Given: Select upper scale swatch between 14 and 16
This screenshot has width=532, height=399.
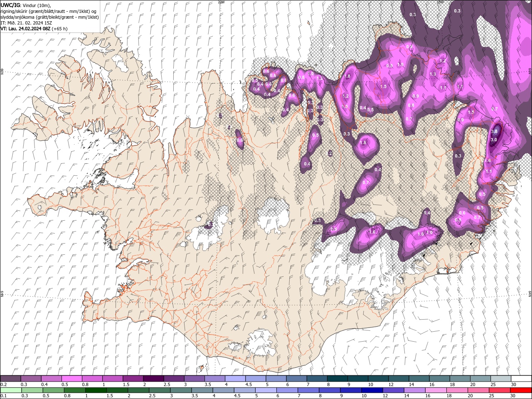Looking at the screenshot, I should 419,379.
